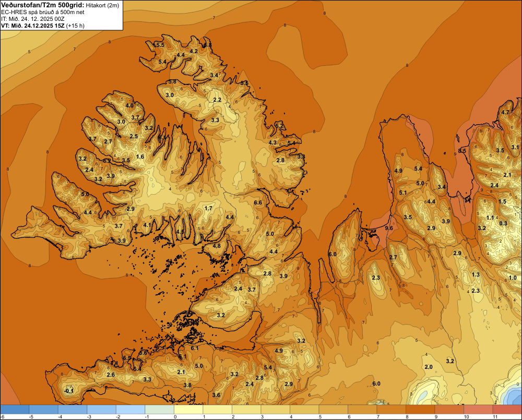Click the '4.0' temperature value on the map
522x420 pixels.
(129, 105)
